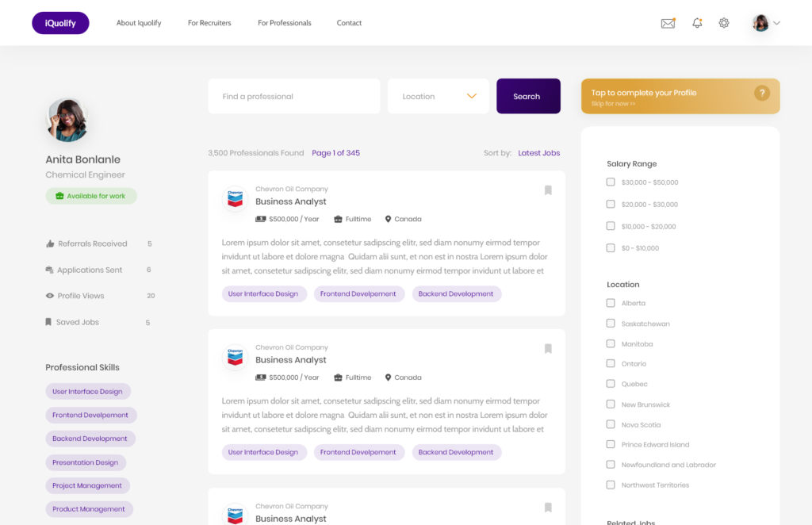This screenshot has width=812, height=525.
Task: Bookmark the first Business Analyst job
Action: pos(548,190)
